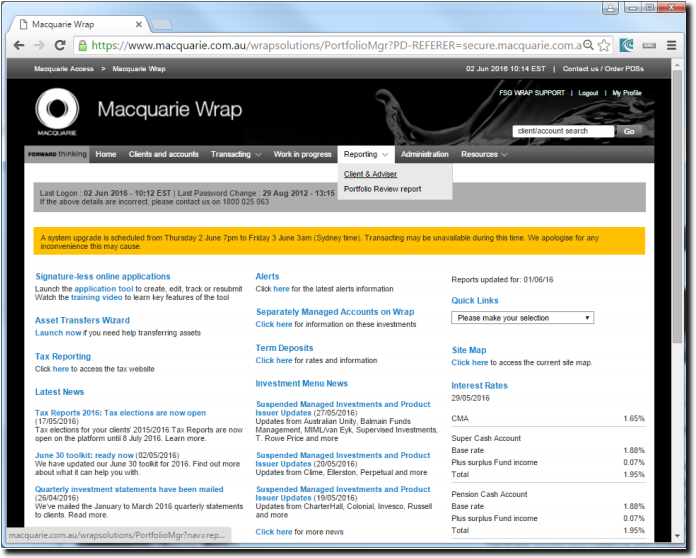Viewport: 696px width, 558px height.
Task: Collapse the Reporting dropdown menu
Action: [366, 154]
